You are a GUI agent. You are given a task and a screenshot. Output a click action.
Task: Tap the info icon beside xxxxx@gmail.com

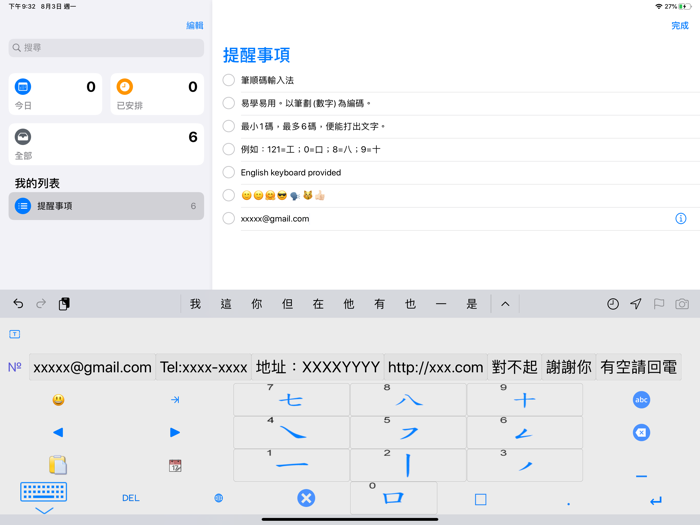(680, 218)
